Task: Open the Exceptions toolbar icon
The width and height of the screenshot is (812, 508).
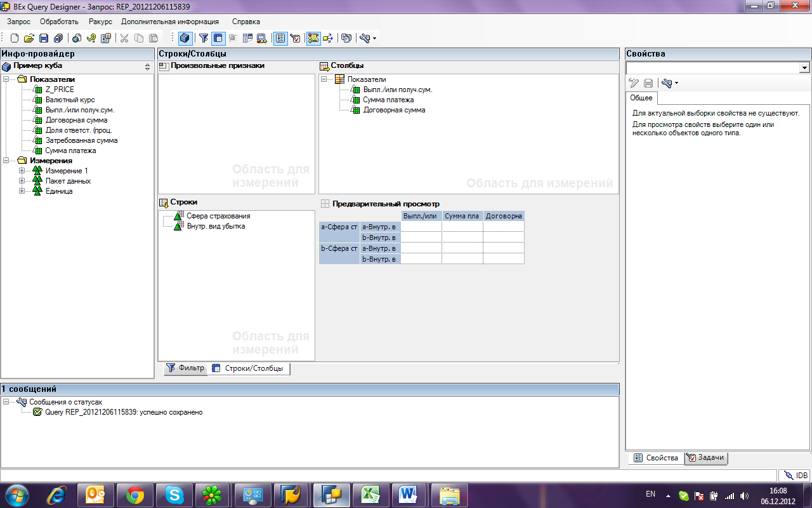Action: tap(261, 38)
